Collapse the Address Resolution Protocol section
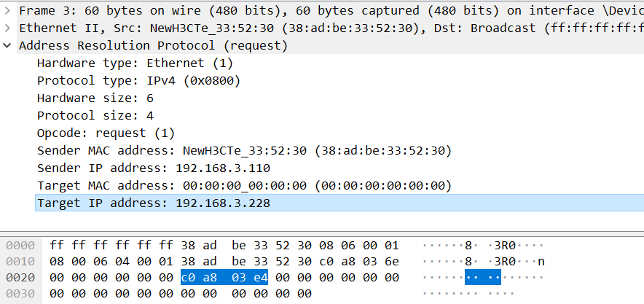Viewport: 644px width, 304px height. pos(7,45)
